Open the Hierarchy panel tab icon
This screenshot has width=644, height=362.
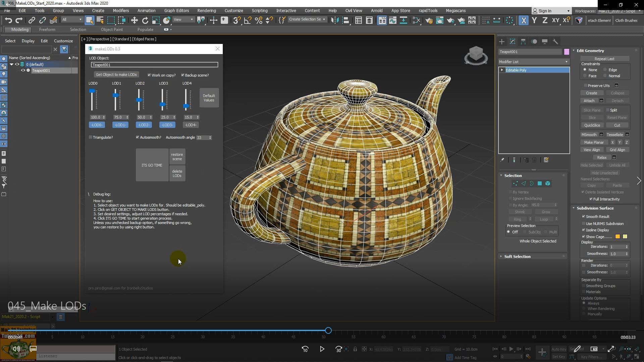(523, 42)
